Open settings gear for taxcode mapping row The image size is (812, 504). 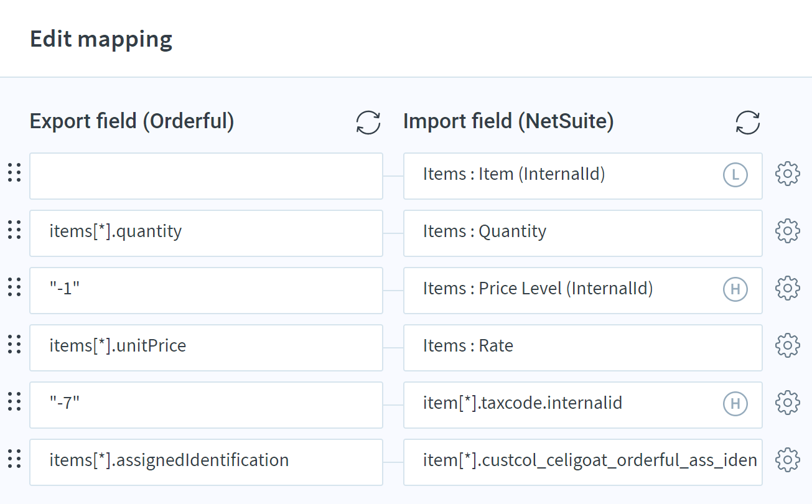coord(787,403)
